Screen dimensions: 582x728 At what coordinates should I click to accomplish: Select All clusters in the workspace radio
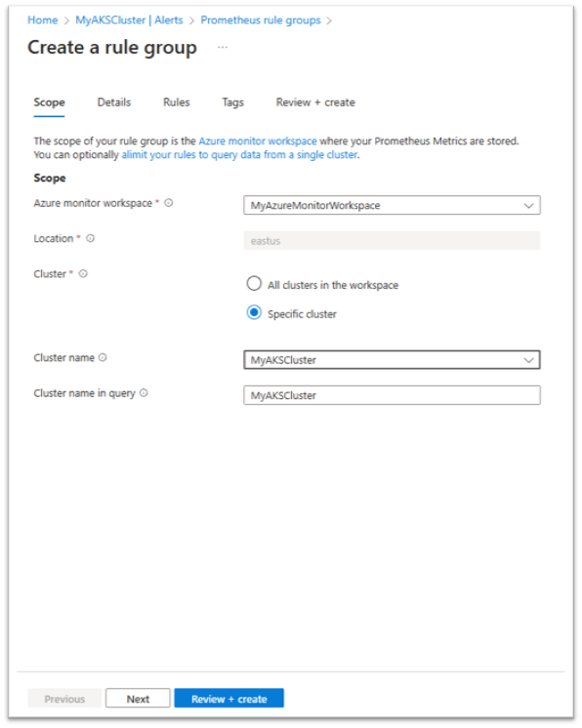tap(254, 283)
